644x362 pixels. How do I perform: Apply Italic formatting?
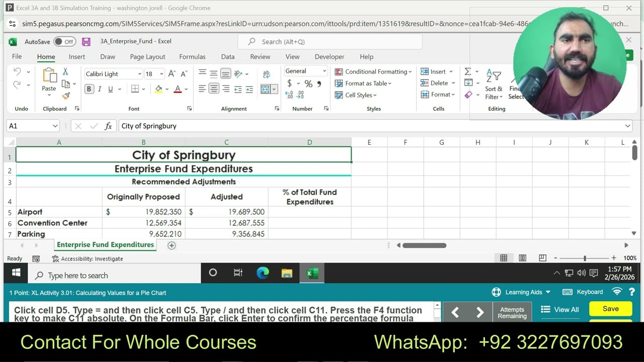pos(100,89)
